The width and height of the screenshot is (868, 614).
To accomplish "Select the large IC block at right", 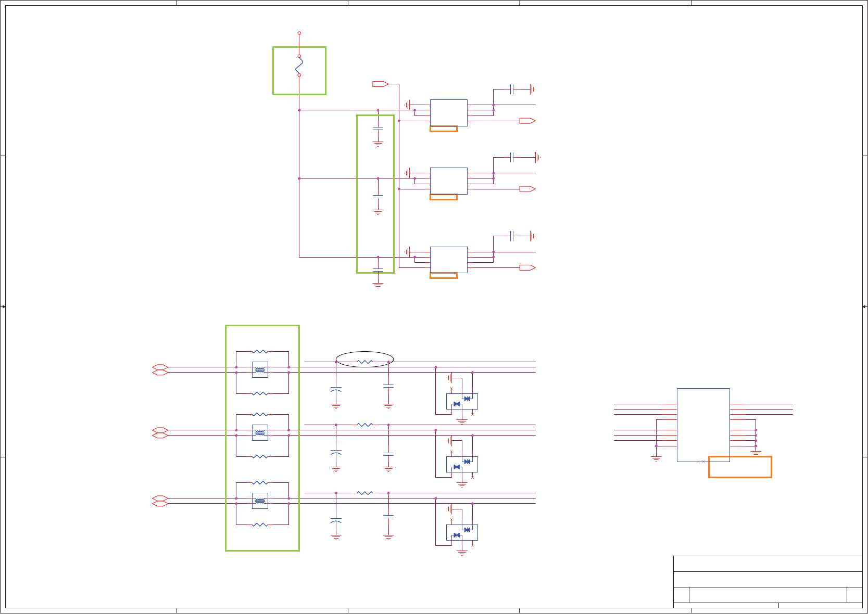I will (x=703, y=425).
